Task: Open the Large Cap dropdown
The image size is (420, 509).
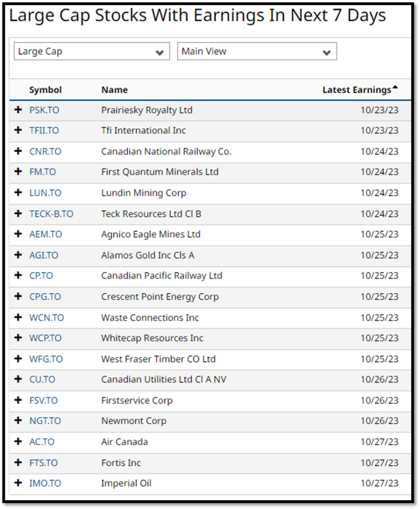Action: click(x=91, y=52)
